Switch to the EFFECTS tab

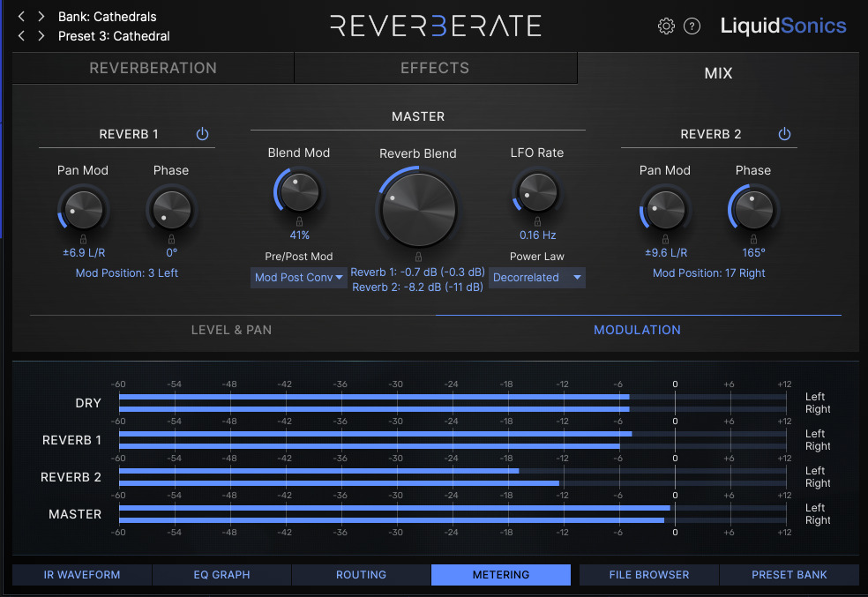[435, 68]
